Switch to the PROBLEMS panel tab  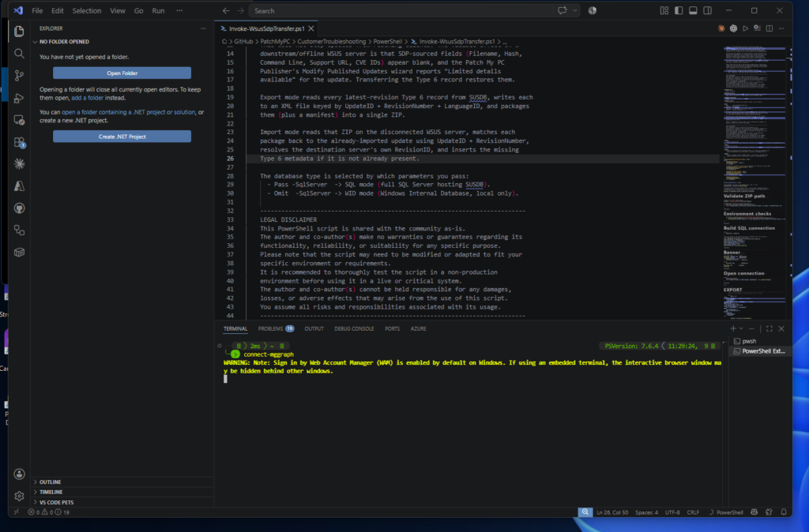tap(276, 328)
